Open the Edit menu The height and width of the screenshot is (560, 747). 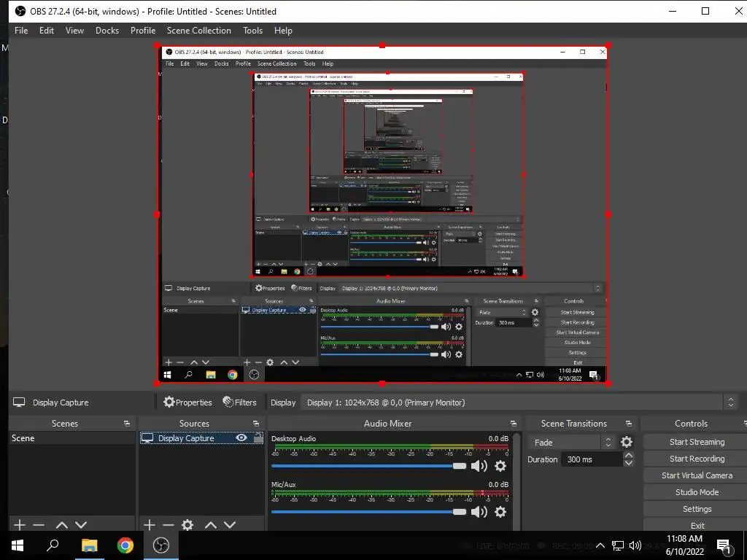[47, 31]
